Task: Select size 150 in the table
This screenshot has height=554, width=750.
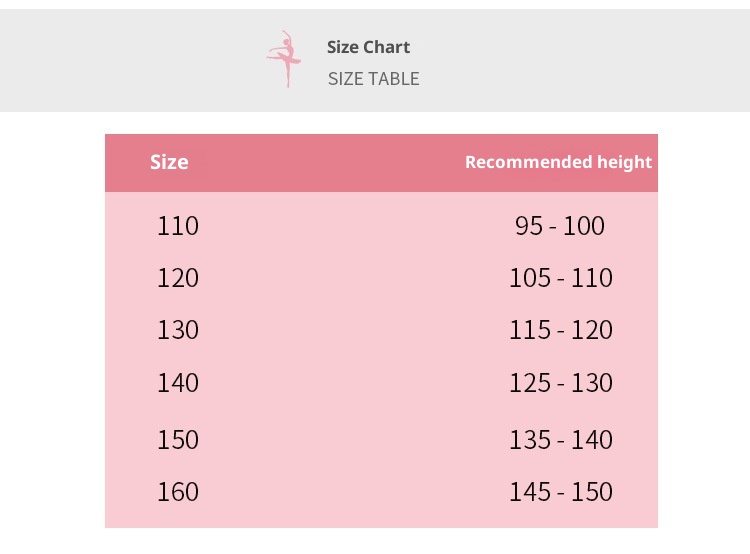Action: point(178,440)
